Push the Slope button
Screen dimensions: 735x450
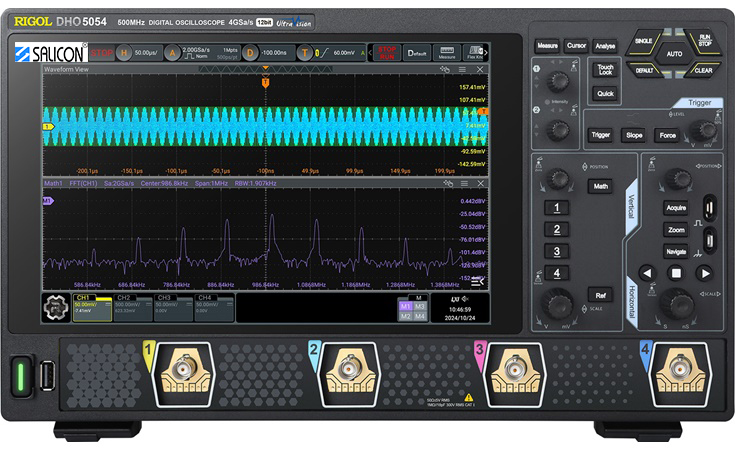[x=634, y=135]
